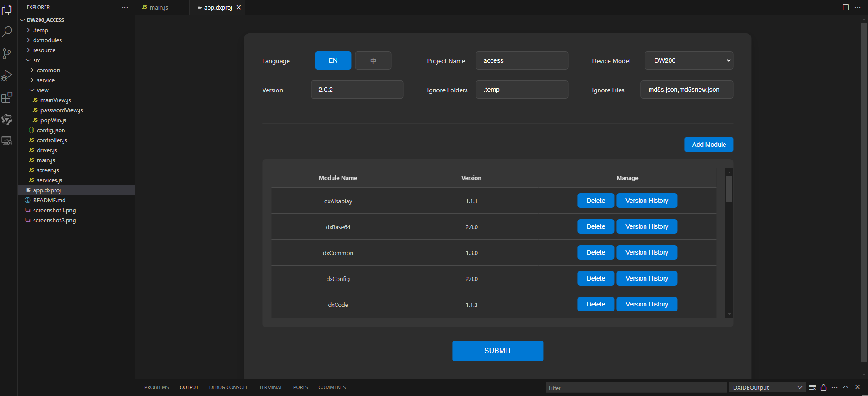Click the output Filter input box

point(636,387)
